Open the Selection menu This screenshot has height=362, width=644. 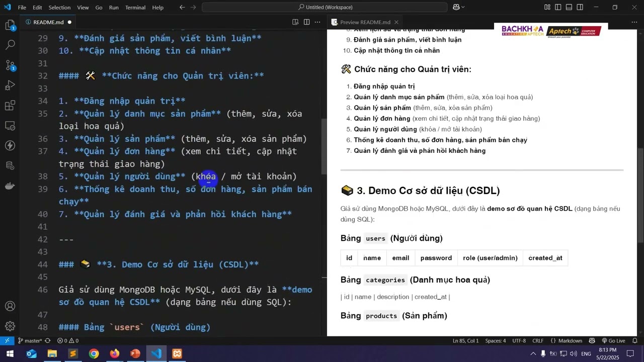pyautogui.click(x=59, y=8)
